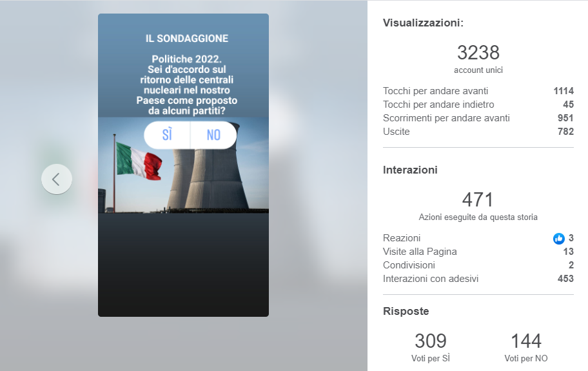The height and width of the screenshot is (371, 588).
Task: Click the 'IL SONDAGGIONE' story title
Action: [187, 38]
